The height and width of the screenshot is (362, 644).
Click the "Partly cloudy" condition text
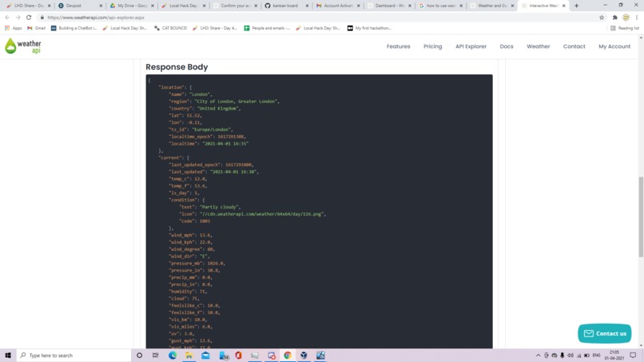221,207
